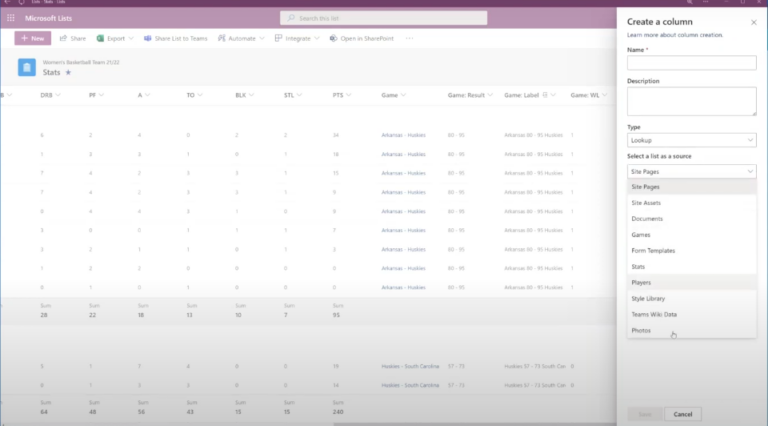Click the disabled Save button
This screenshot has width=768, height=426.
pos(645,414)
